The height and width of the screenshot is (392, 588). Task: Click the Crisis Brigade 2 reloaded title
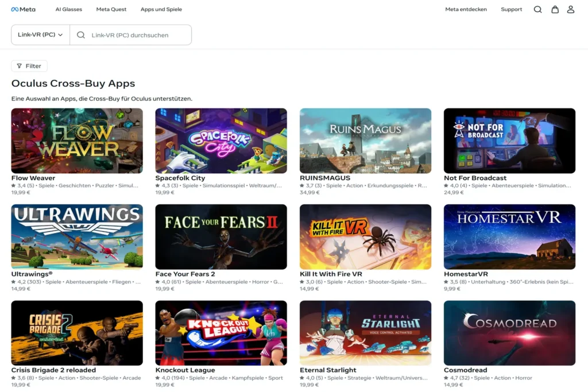click(x=53, y=370)
